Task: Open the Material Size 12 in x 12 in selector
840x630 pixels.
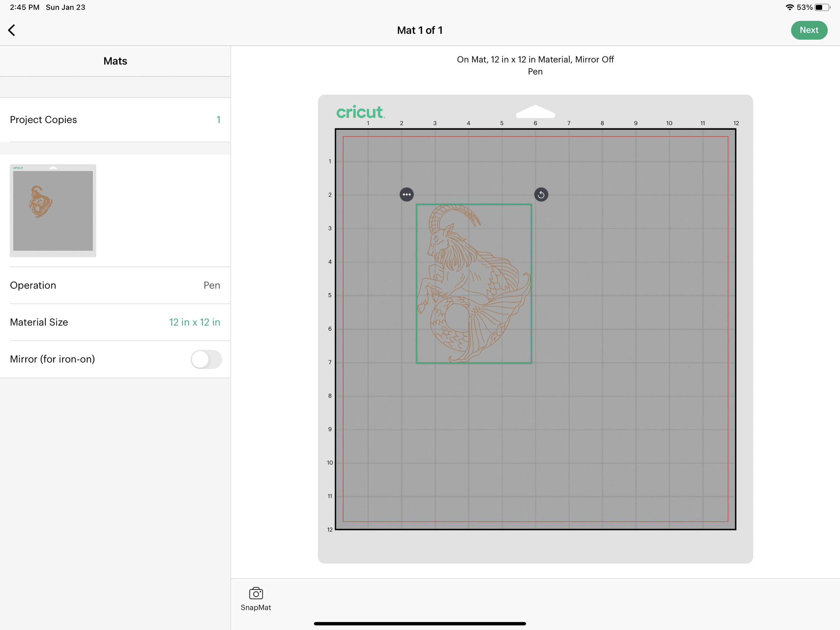Action: coord(195,322)
